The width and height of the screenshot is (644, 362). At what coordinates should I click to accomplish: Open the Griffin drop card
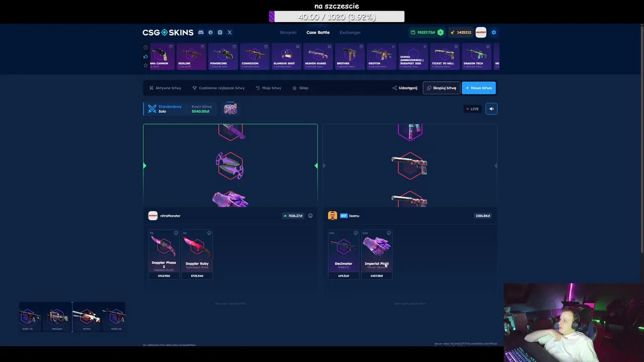click(380, 56)
